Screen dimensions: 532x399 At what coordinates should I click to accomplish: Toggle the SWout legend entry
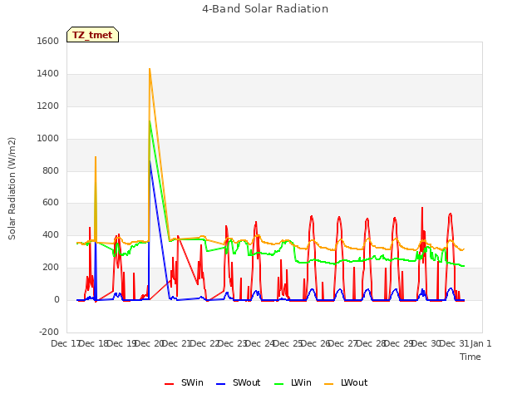[x=239, y=382]
